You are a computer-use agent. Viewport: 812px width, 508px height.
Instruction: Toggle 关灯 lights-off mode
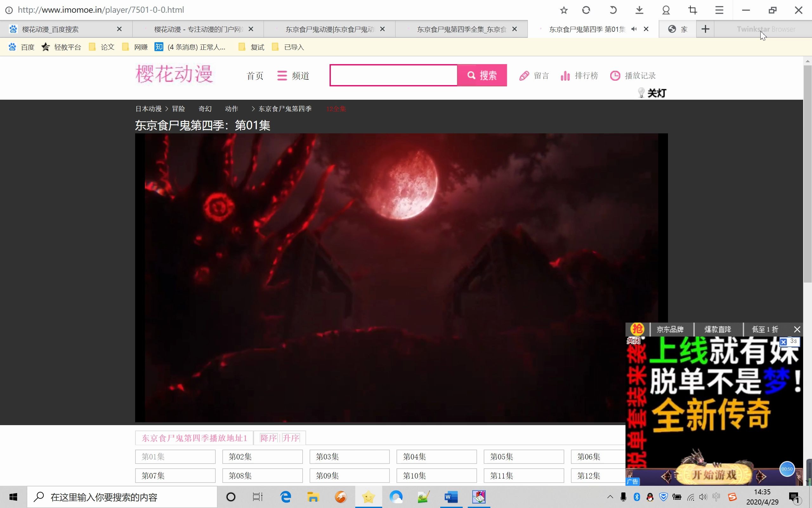tap(652, 93)
